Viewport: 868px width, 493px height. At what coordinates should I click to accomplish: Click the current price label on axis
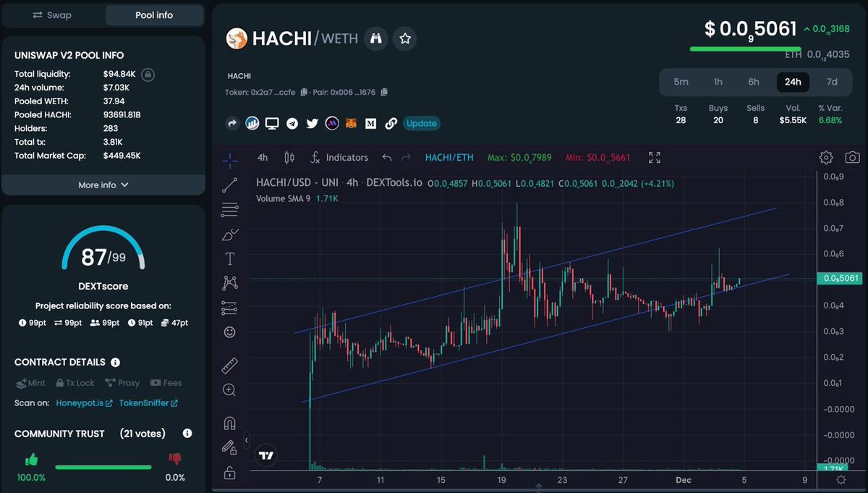(841, 278)
